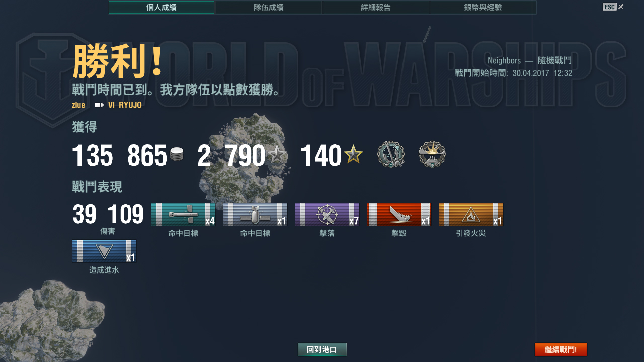Click the 回到港口 button
Viewport: 644px width, 362px height.
pyautogui.click(x=322, y=349)
